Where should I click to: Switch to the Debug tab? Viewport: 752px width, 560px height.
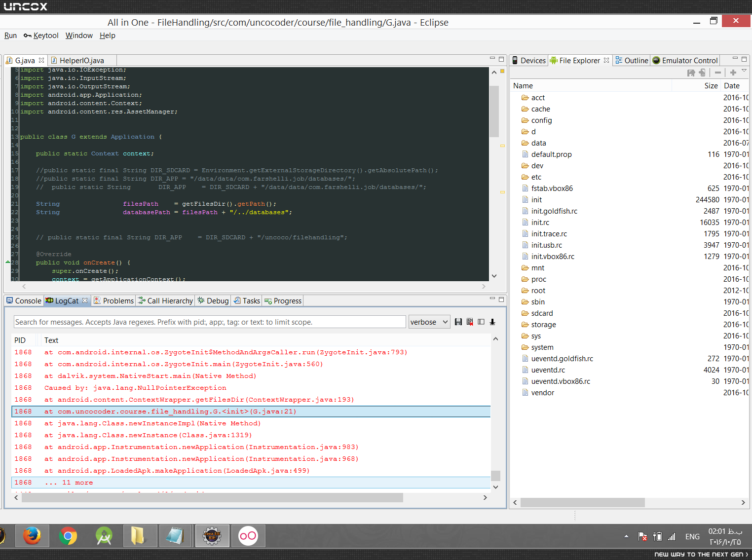tap(213, 300)
